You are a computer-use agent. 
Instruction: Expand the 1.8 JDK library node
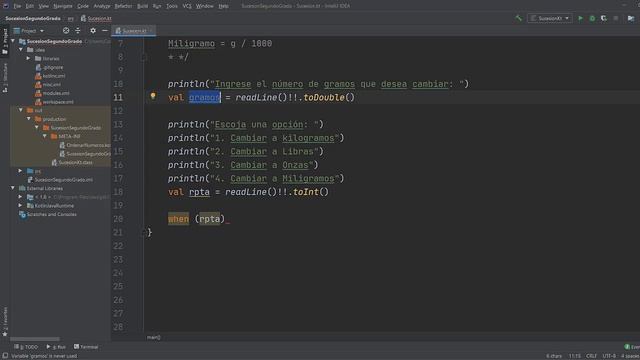click(x=21, y=197)
